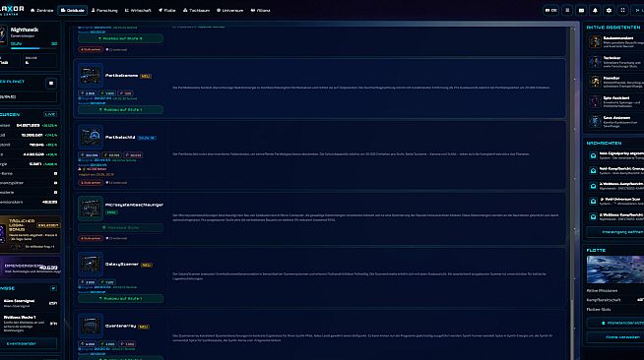The height and width of the screenshot is (360, 644).
Task: Open the planet selector dropdown
Action: point(28,96)
